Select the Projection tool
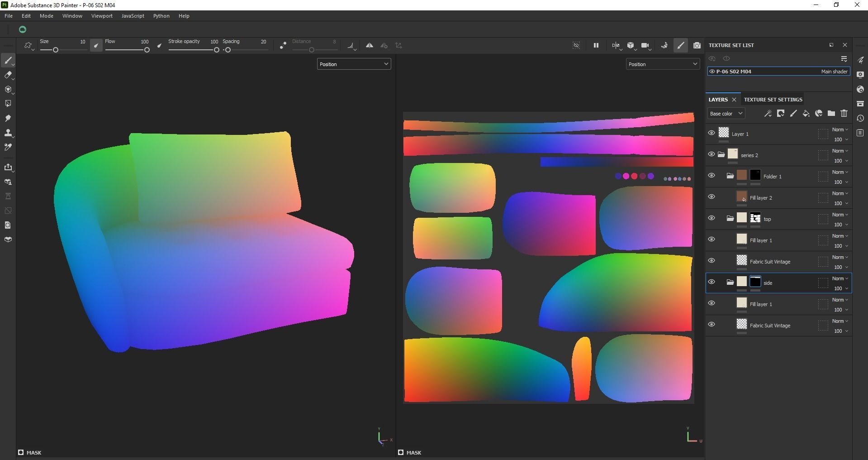This screenshot has height=460, width=868. (8, 89)
